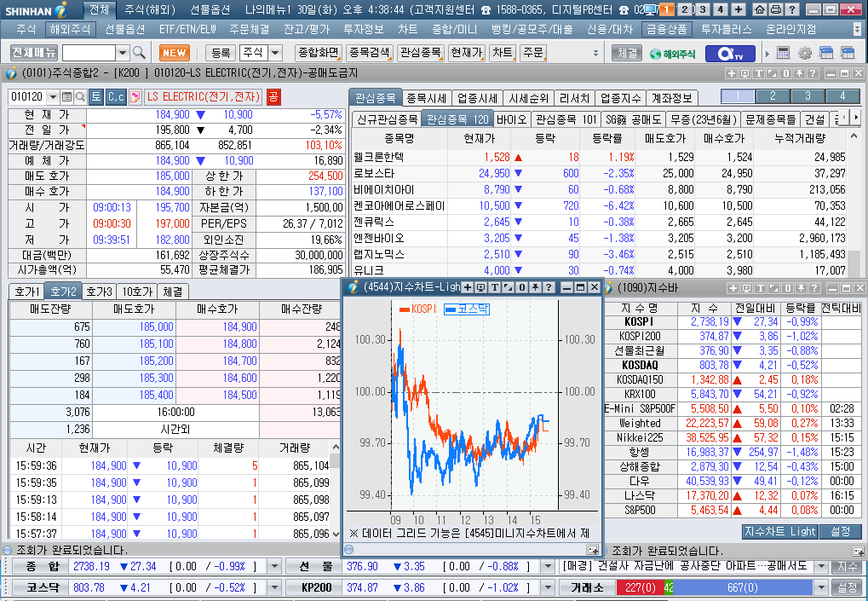Click the help icon in 지수바 window title
Image resolution: width=868 pixels, height=601 pixels.
[813, 288]
